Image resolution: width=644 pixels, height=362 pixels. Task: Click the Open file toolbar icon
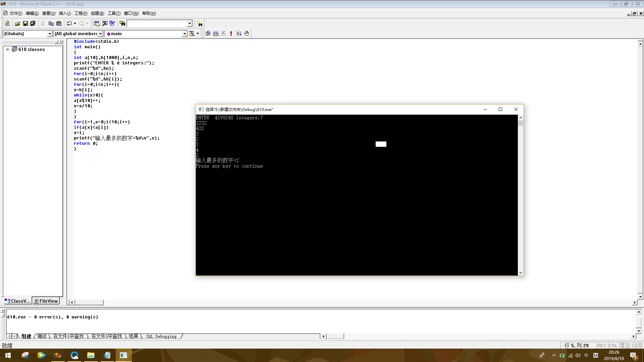[17, 23]
